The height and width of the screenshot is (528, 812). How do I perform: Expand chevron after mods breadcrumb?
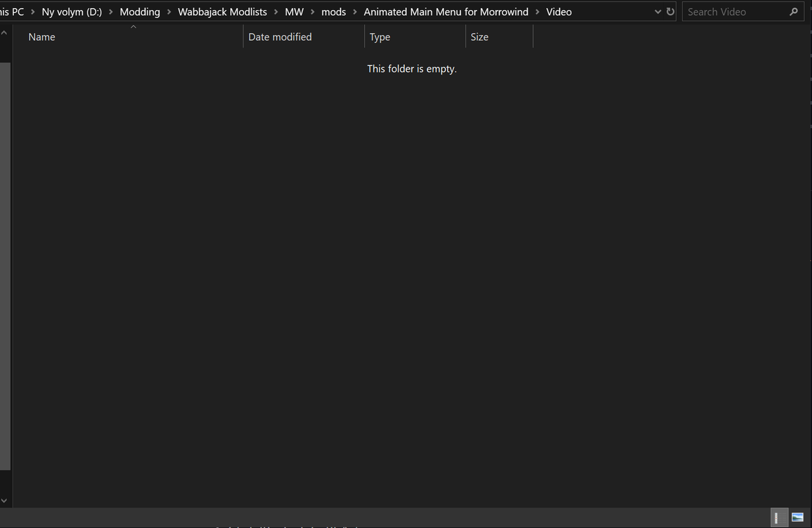pyautogui.click(x=355, y=12)
